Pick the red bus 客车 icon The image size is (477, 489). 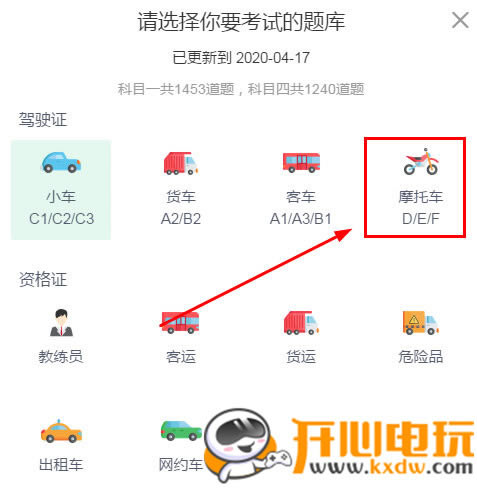(301, 162)
